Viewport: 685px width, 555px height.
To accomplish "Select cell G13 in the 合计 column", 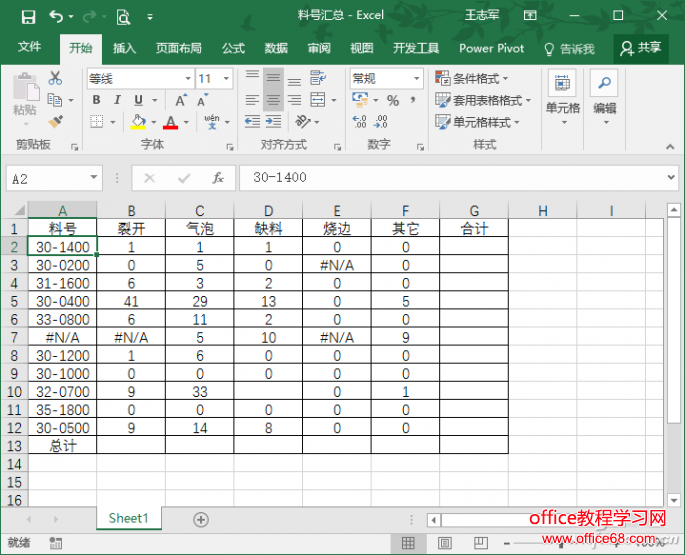I will pos(473,445).
